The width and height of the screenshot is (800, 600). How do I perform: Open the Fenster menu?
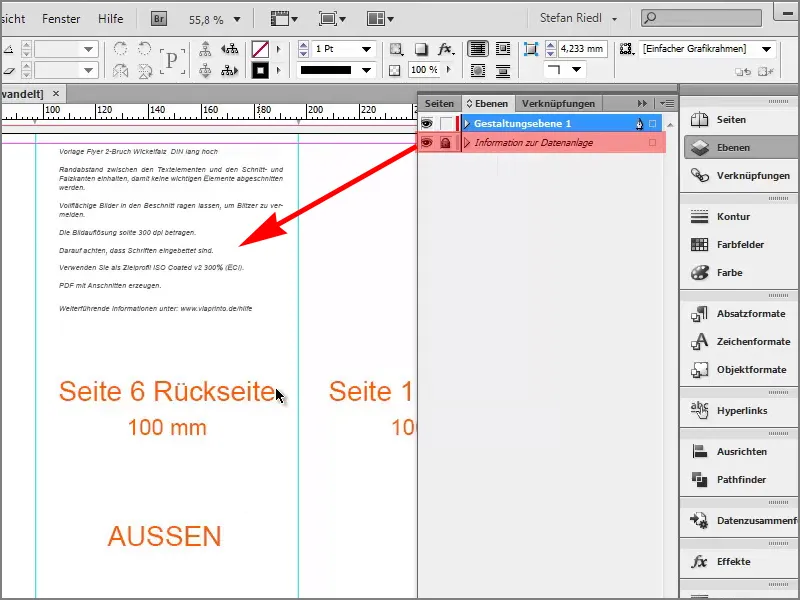61,19
